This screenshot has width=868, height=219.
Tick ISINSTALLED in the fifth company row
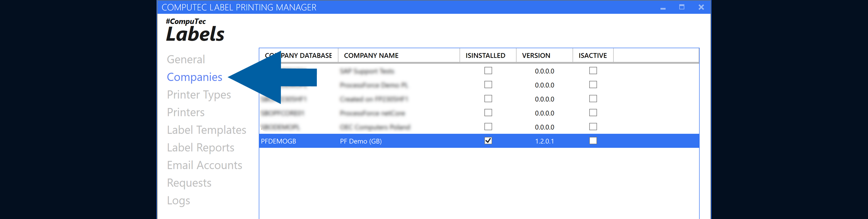coord(488,127)
